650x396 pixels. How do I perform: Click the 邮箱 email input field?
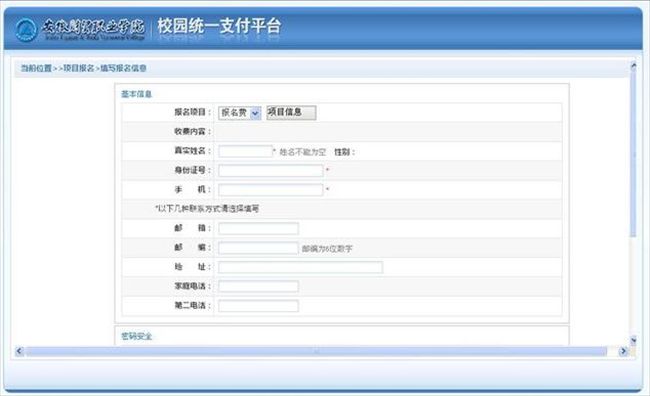coord(258,228)
